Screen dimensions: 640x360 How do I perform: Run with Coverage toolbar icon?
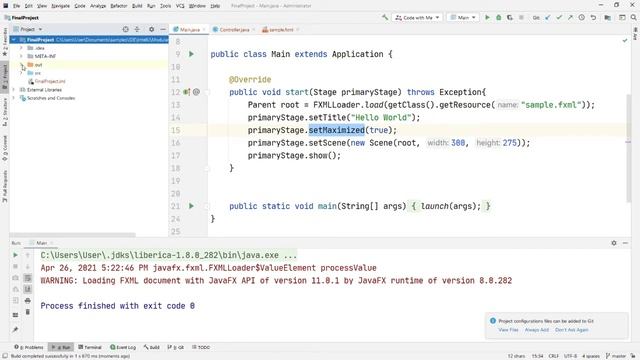[x=510, y=18]
